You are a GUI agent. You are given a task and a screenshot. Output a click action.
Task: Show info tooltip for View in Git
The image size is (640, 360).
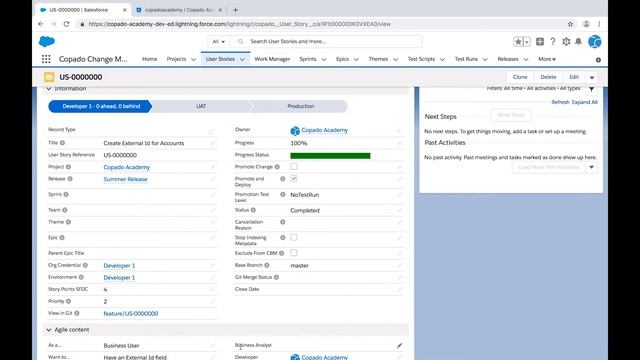pos(77,313)
